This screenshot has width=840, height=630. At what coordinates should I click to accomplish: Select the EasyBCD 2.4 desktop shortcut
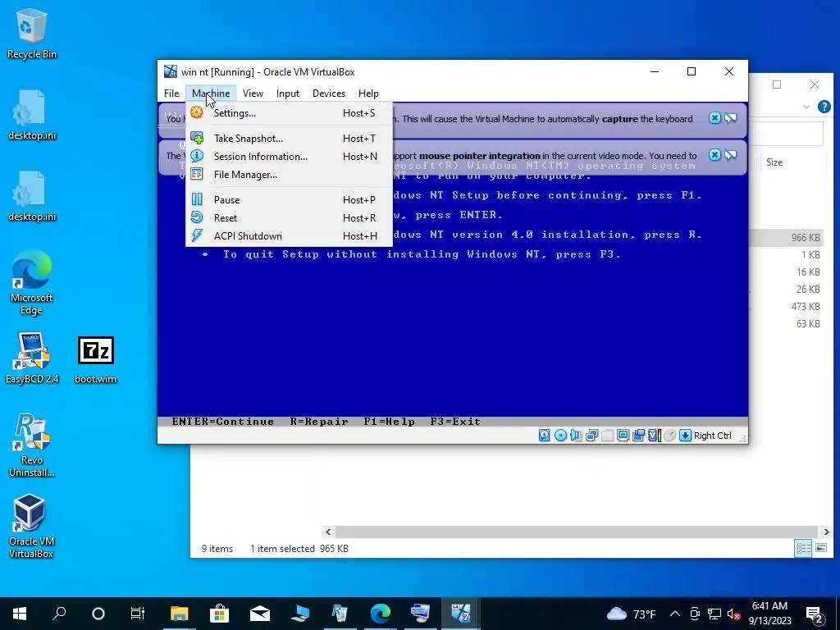click(32, 358)
